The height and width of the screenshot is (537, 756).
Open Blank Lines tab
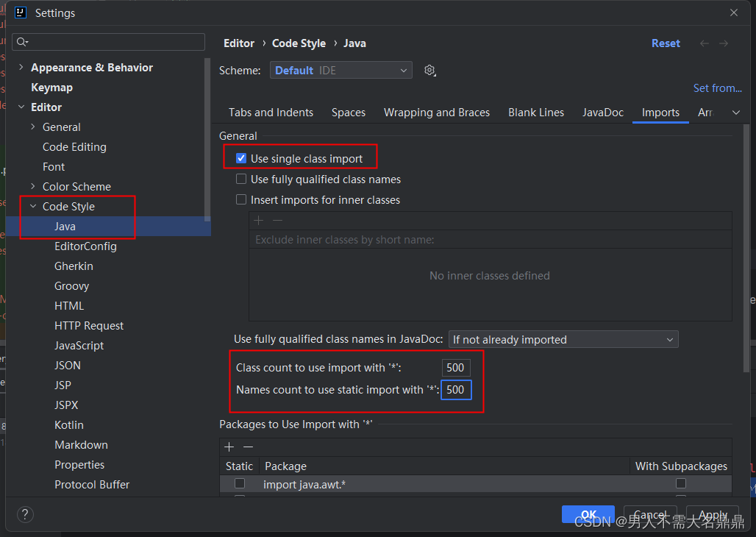coord(536,113)
